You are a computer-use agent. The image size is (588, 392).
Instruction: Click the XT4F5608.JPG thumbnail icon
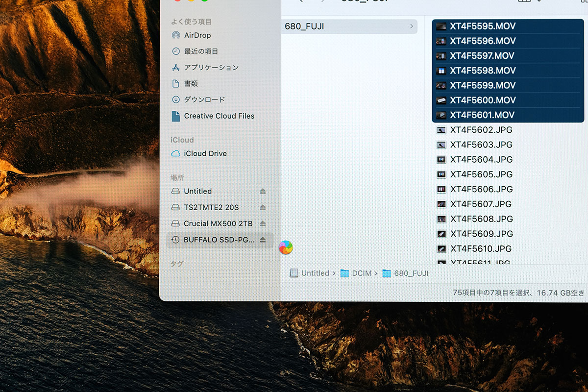441,219
